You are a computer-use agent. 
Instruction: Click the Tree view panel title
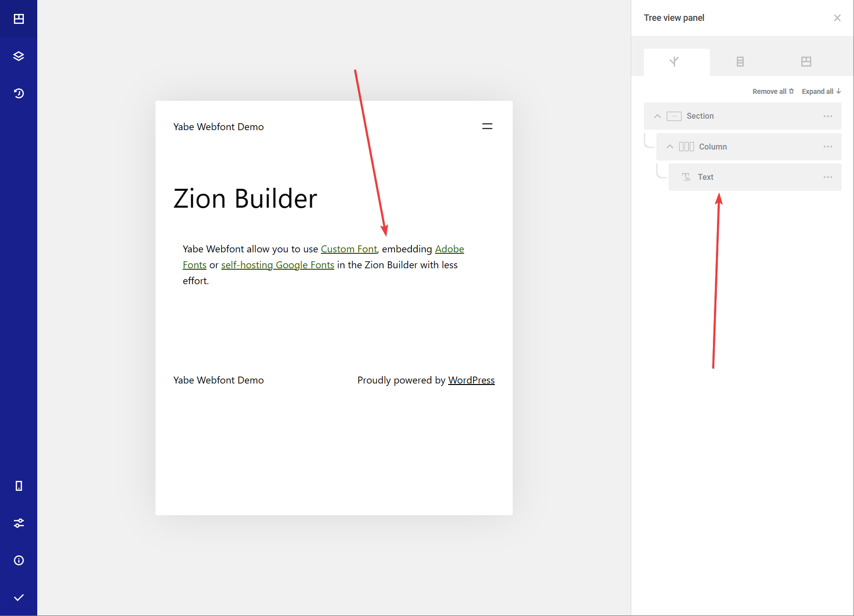[674, 18]
